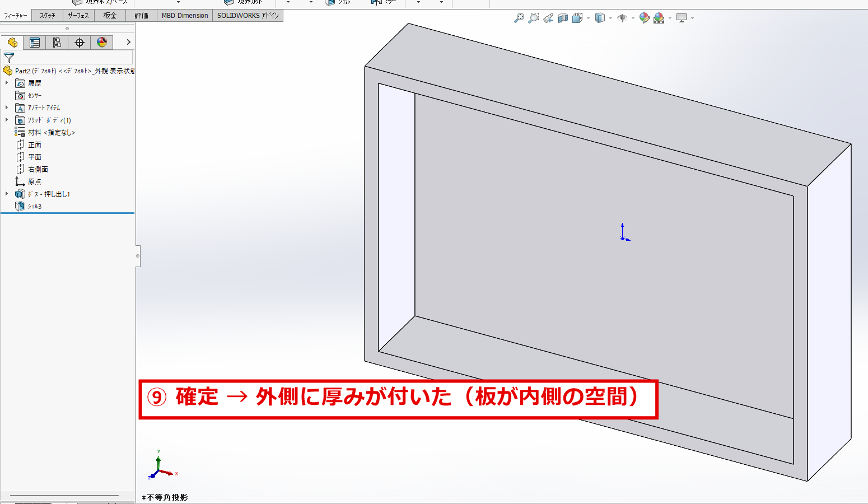Click the filter funnel icon in tree

[x=9, y=58]
